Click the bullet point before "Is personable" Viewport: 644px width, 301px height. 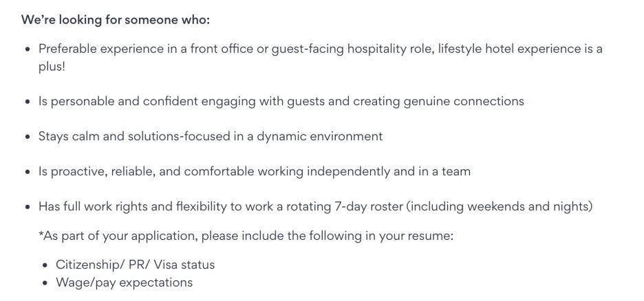(27, 102)
